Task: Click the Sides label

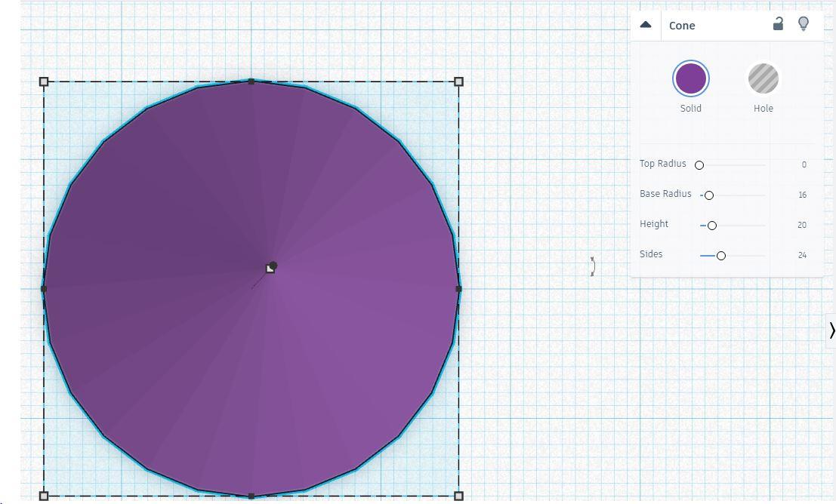Action: (651, 254)
